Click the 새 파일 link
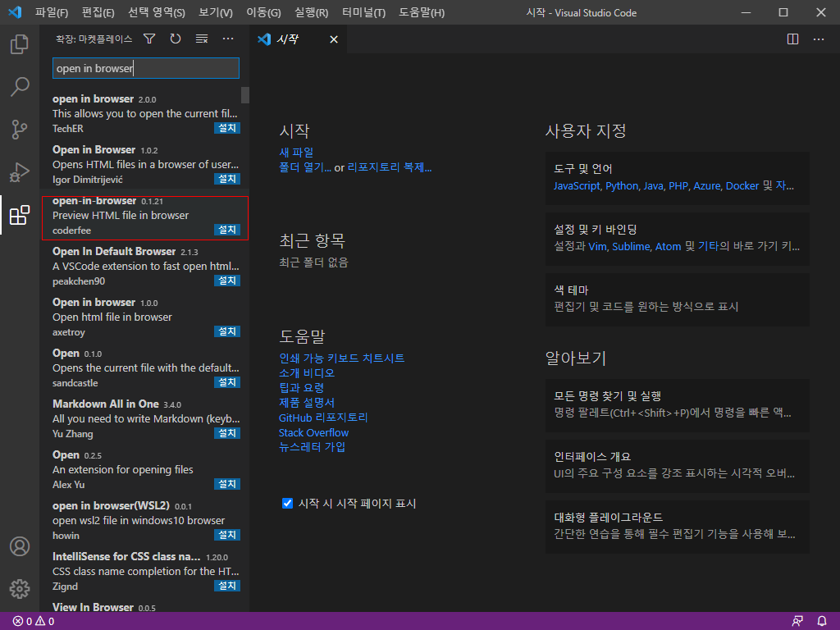The height and width of the screenshot is (630, 840). point(296,152)
